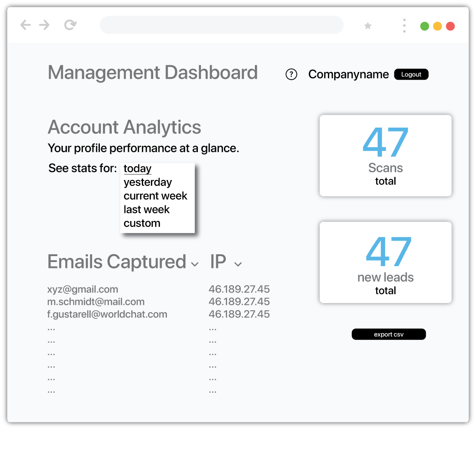The width and height of the screenshot is (476, 468).
Task: Click the browser forward arrow
Action: 44,25
